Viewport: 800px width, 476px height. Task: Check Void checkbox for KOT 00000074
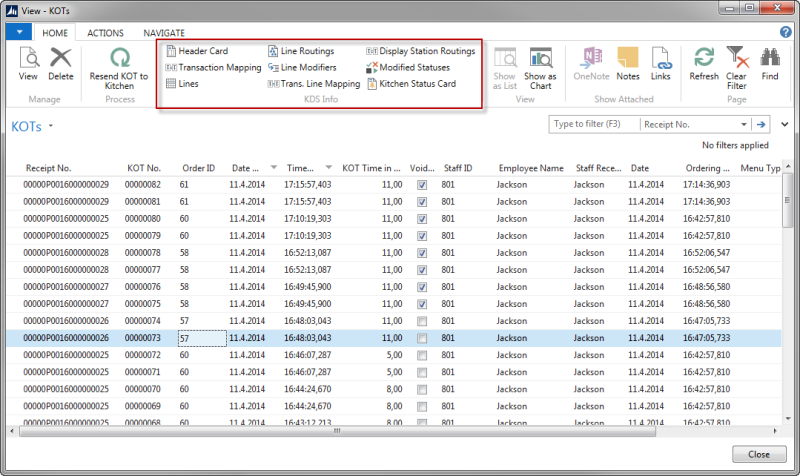point(422,321)
